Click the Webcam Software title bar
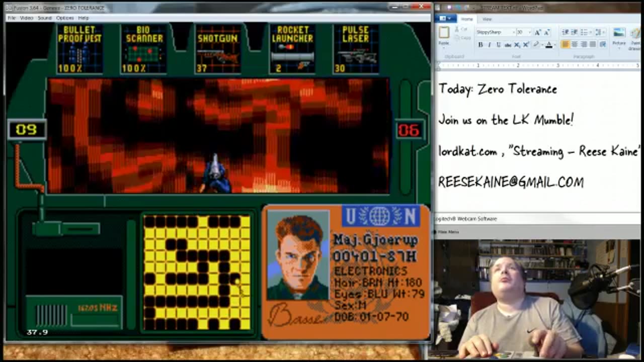The height and width of the screenshot is (362, 644). 537,219
